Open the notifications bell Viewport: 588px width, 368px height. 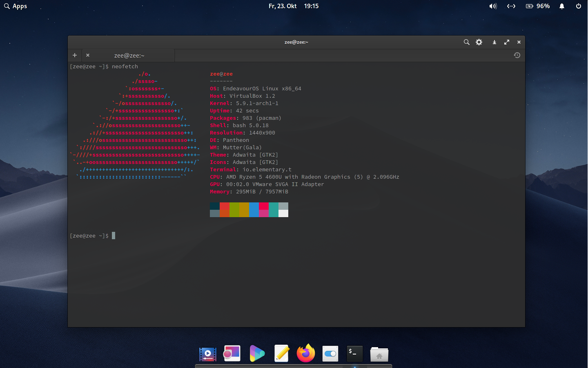pos(562,6)
